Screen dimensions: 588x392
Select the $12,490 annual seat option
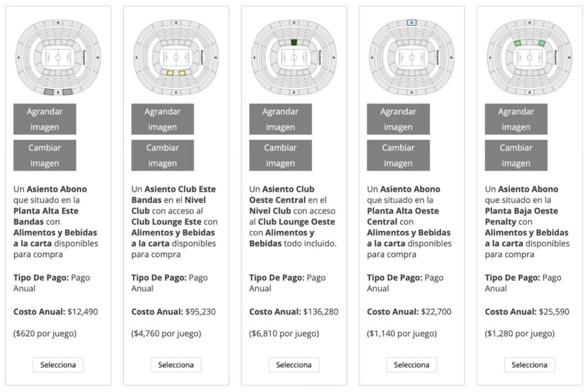point(58,365)
